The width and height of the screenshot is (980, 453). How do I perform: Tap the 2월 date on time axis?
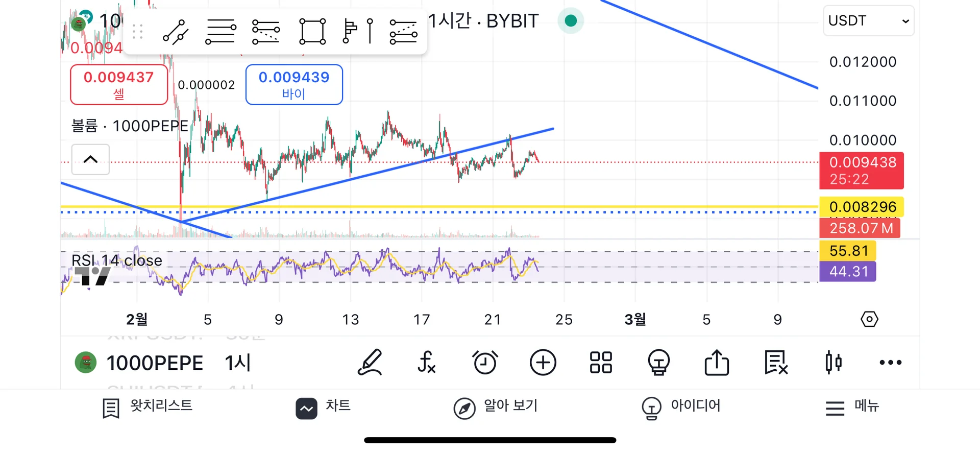click(137, 320)
